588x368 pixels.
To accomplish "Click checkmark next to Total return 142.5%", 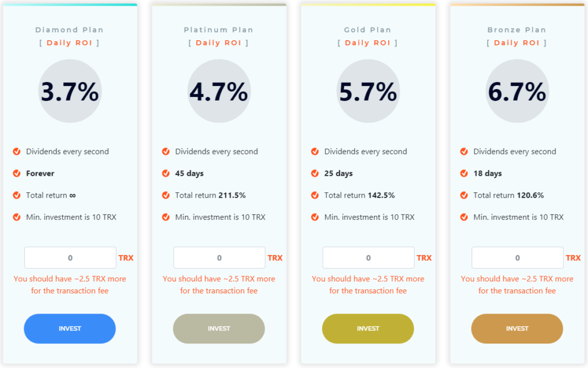I will pos(315,195).
